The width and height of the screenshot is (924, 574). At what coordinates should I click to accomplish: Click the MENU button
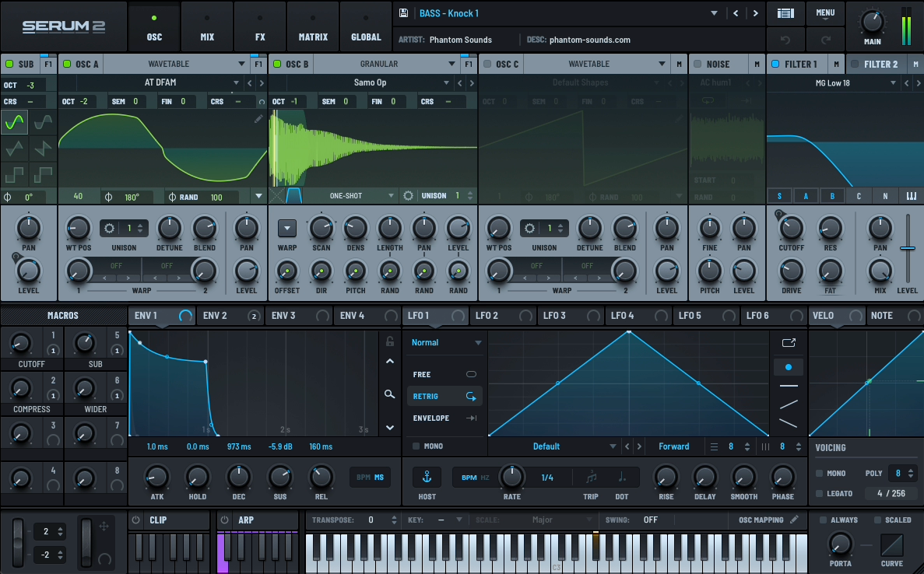tap(825, 13)
